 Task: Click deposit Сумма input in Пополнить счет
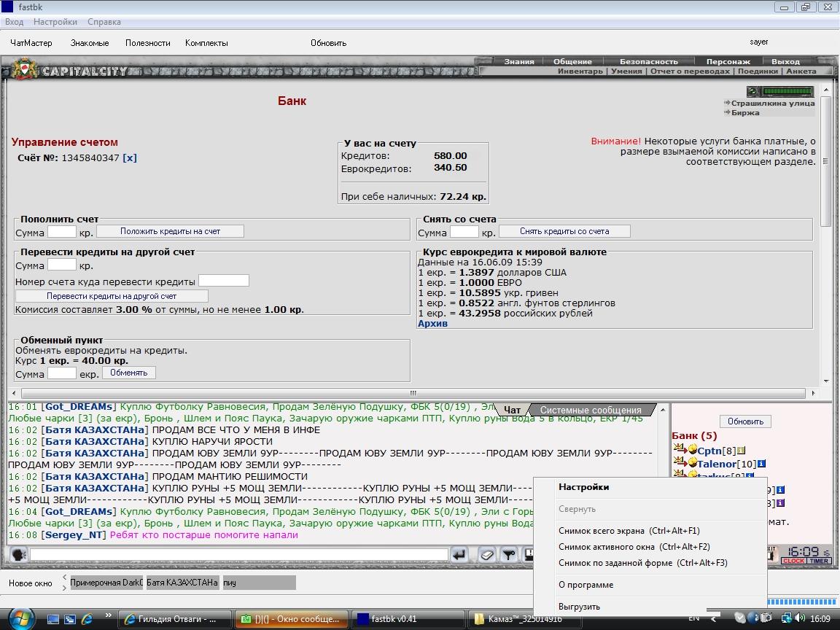(x=61, y=233)
